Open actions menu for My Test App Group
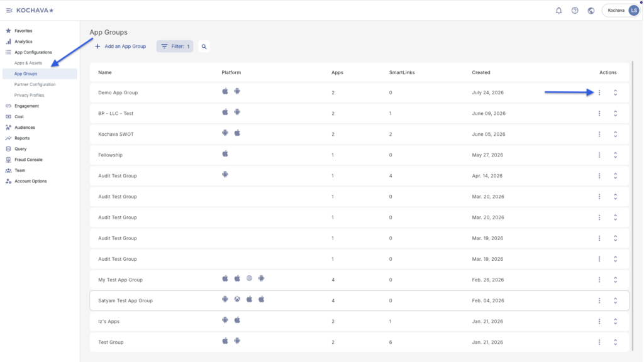Screen dimensions: 644x362 click(599, 280)
